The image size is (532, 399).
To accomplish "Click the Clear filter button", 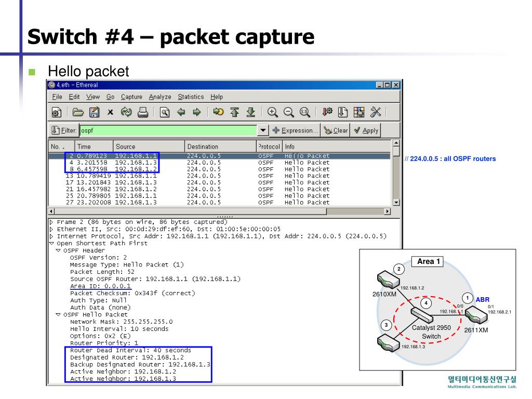I will point(335,130).
